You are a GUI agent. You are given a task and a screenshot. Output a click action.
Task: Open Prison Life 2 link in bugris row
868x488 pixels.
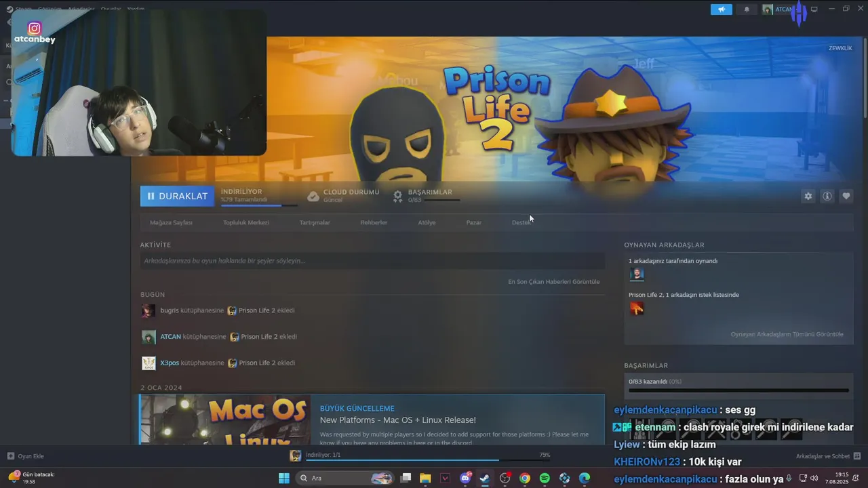(257, 310)
